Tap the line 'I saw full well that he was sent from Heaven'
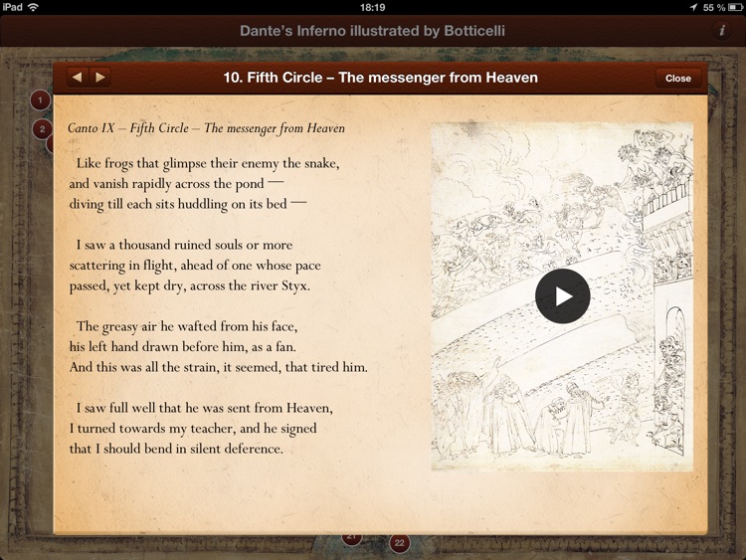 click(x=205, y=408)
